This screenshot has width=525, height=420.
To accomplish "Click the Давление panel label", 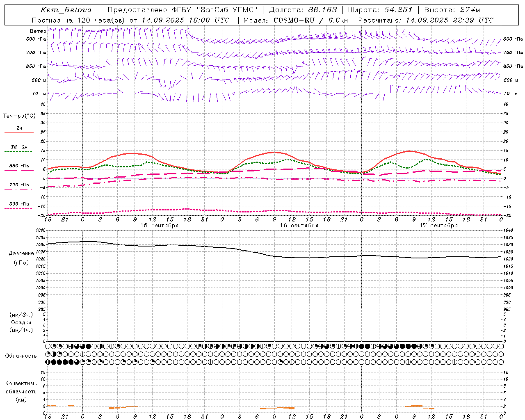I will [x=21, y=253].
